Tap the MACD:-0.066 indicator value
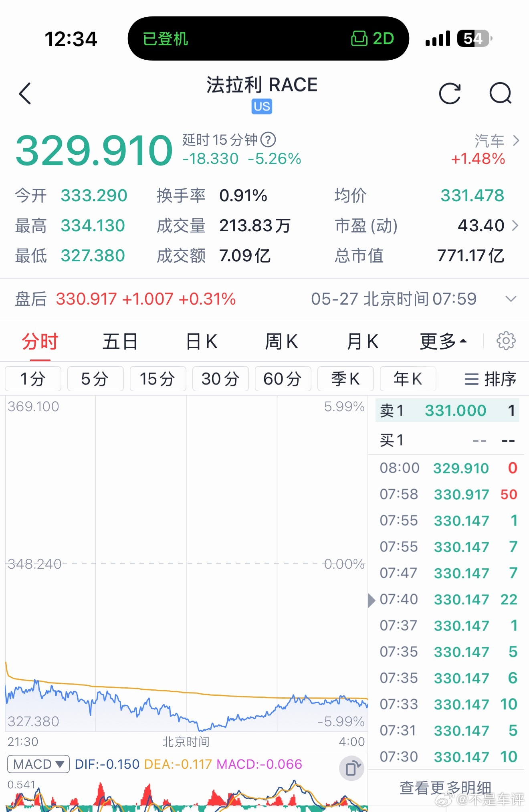This screenshot has width=529, height=812. tap(259, 764)
